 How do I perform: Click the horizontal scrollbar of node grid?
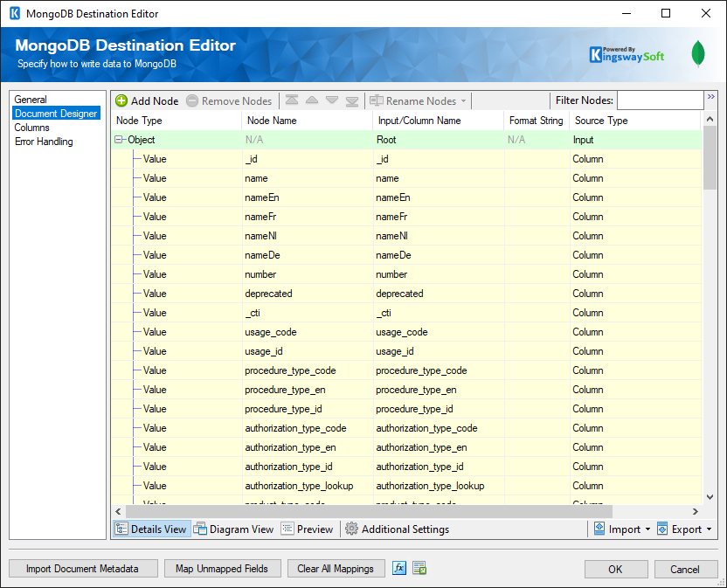[367, 511]
